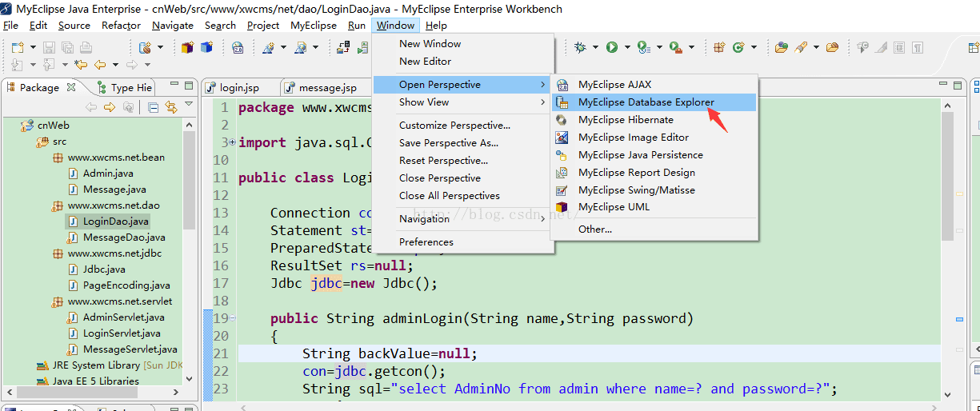Open the Run button dropdown arrow
Screen dimensions: 980x411
627,48
